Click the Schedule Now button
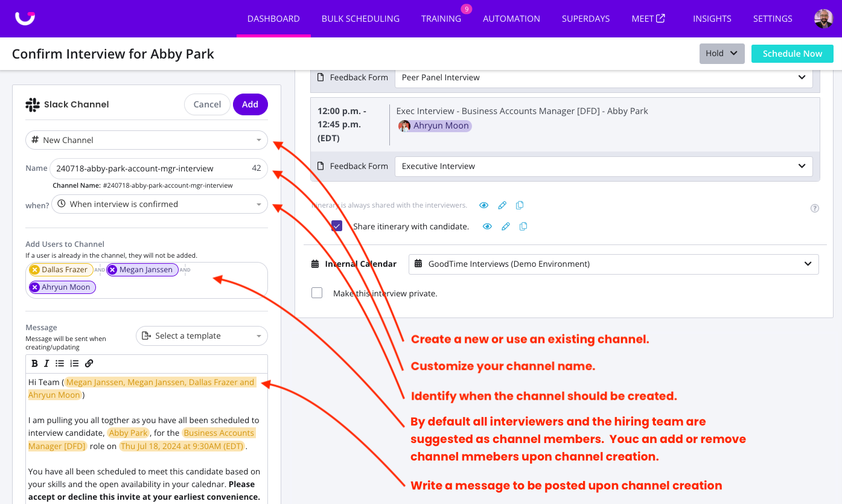Viewport: 842px width, 504px height. click(x=793, y=54)
